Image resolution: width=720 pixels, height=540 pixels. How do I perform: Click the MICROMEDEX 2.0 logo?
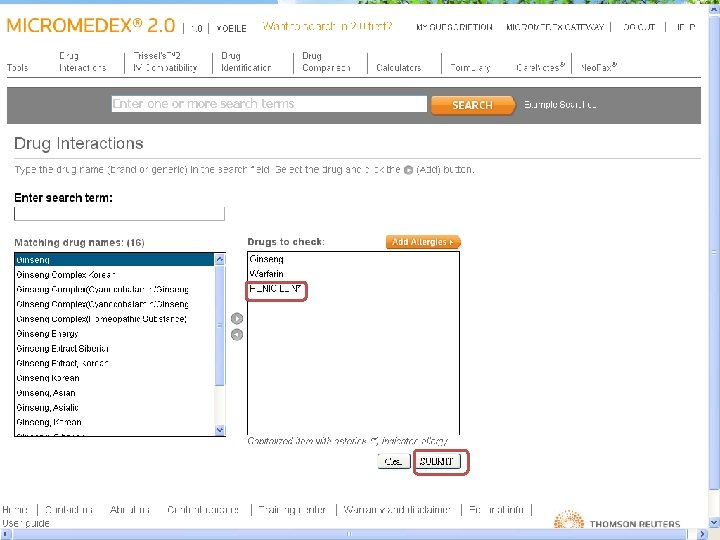(90, 26)
